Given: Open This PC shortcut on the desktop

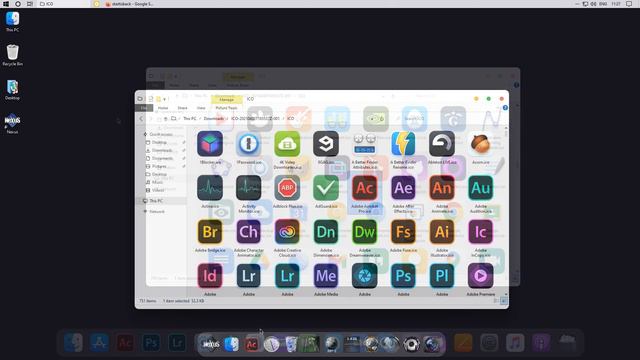Looking at the screenshot, I should pos(12,22).
